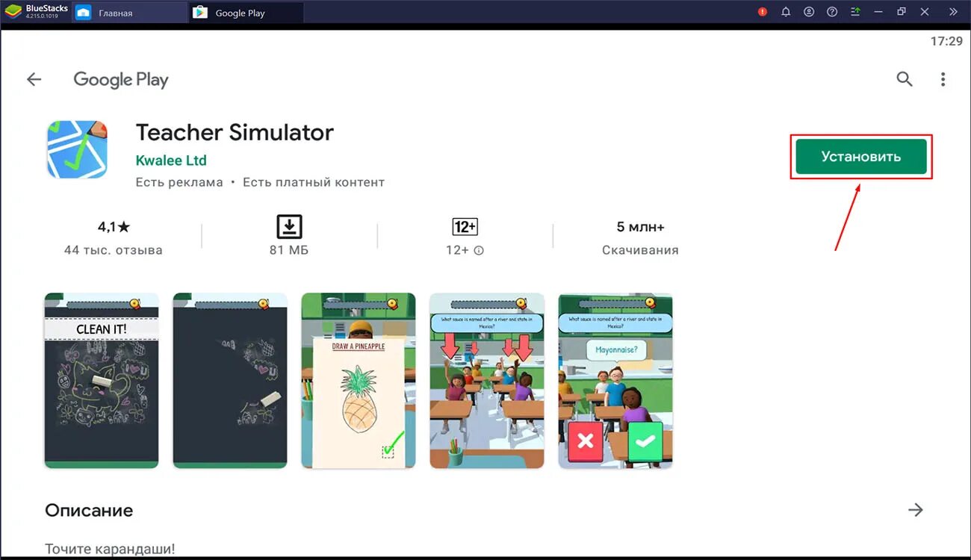
Task: Click the 44 тыс. отзыва reviews text
Action: [114, 250]
